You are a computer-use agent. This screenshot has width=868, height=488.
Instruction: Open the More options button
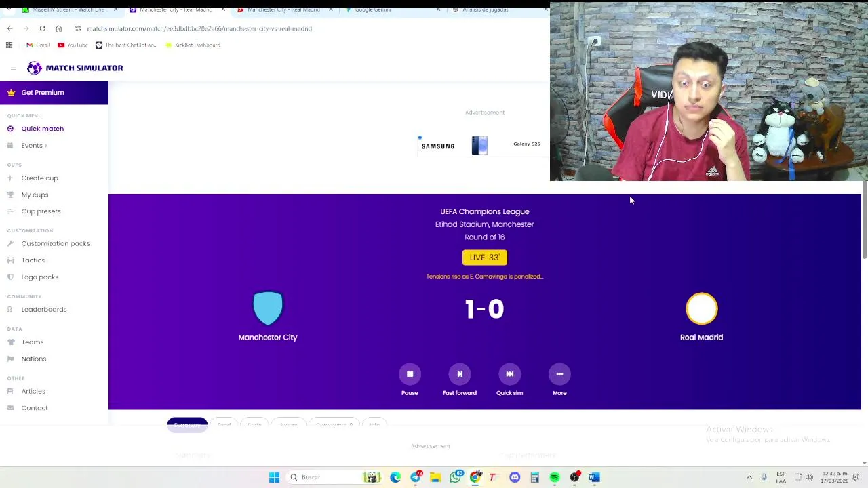(x=559, y=374)
